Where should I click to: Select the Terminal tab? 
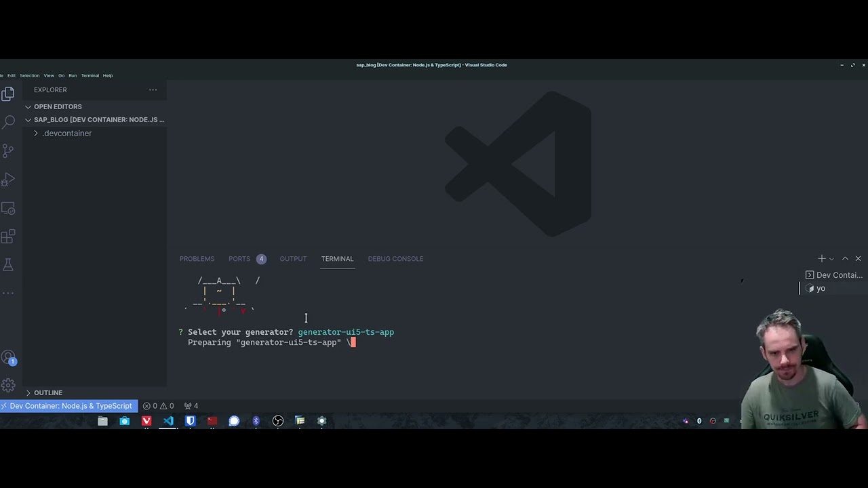(x=337, y=259)
